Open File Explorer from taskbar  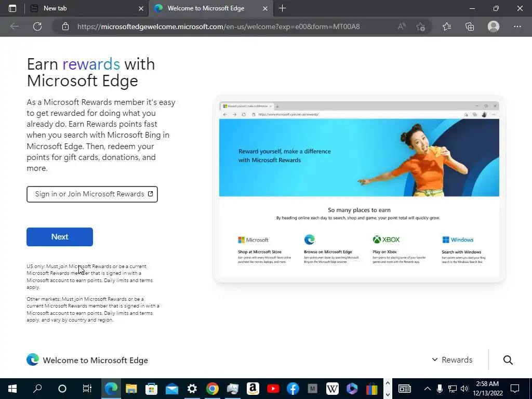point(131,389)
